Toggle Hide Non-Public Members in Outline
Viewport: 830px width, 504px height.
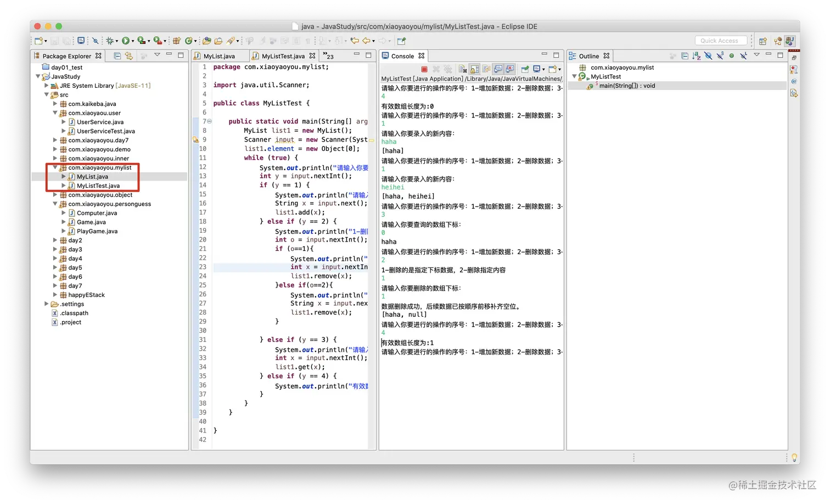coord(732,56)
